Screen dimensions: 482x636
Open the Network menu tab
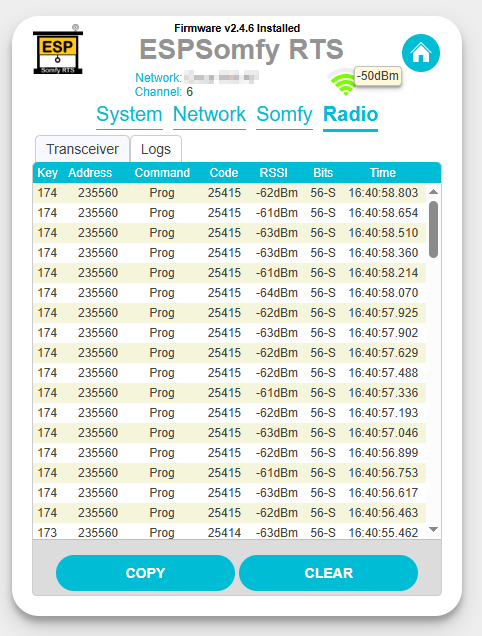(209, 115)
